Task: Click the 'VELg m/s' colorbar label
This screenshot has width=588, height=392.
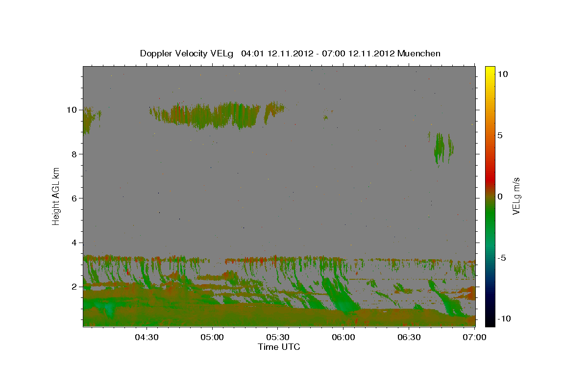Action: [x=516, y=196]
